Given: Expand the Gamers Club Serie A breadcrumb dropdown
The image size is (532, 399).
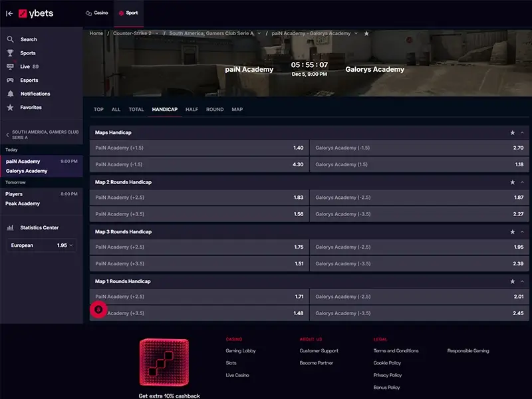Looking at the screenshot, I should 259,33.
